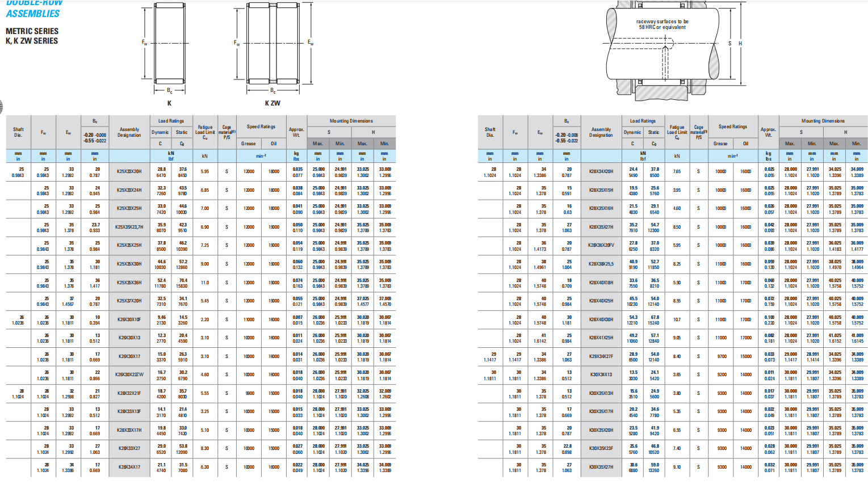Select the K29X34X27F designation cell
Viewport: 868px width, 484px height.
(601, 356)
